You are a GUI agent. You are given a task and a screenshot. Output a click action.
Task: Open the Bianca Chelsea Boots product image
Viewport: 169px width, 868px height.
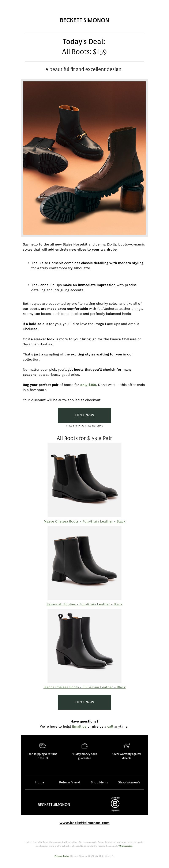84,646
